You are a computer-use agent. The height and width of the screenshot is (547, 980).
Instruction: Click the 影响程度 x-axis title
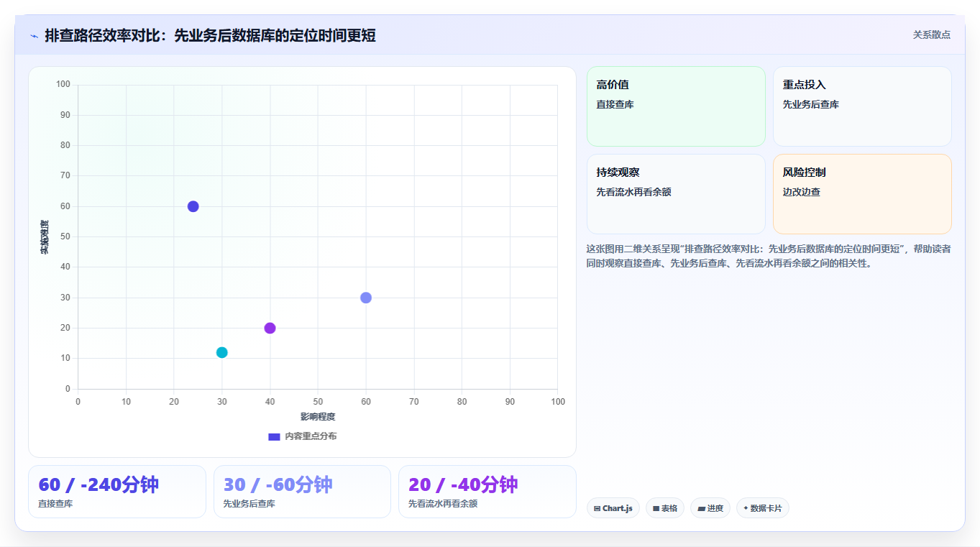pyautogui.click(x=318, y=417)
